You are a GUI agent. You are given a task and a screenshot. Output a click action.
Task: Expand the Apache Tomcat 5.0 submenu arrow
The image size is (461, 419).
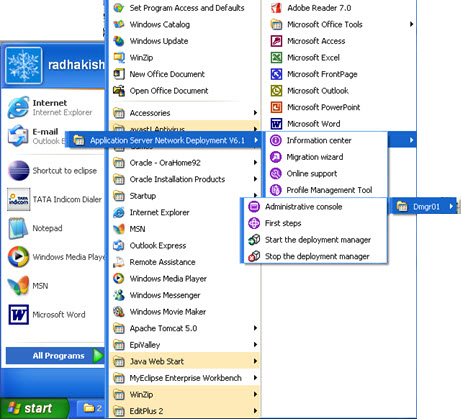[x=255, y=328]
